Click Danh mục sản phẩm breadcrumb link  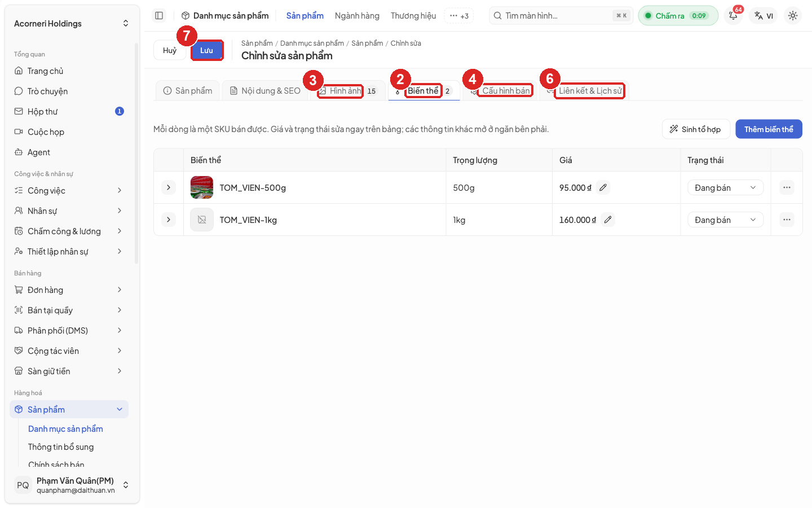click(x=312, y=43)
